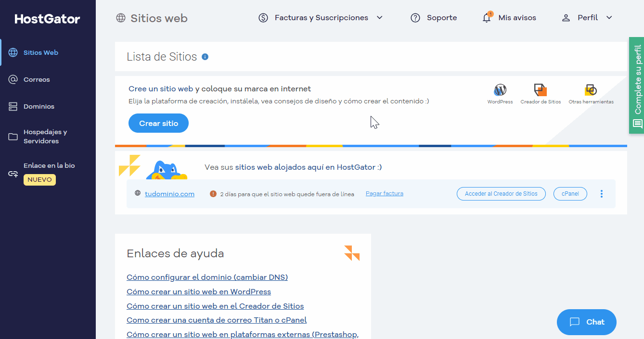
Task: Click the globe icon in page header
Action: [121, 18]
